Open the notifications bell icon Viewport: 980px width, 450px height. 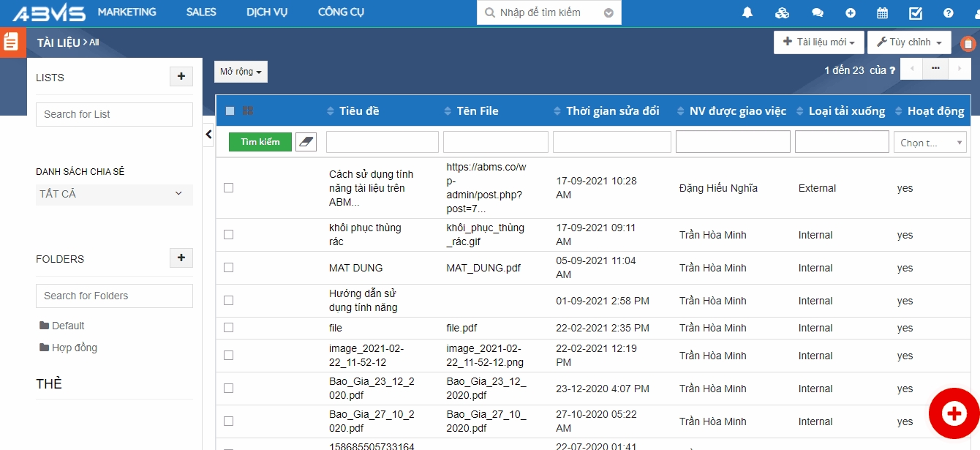click(x=747, y=13)
